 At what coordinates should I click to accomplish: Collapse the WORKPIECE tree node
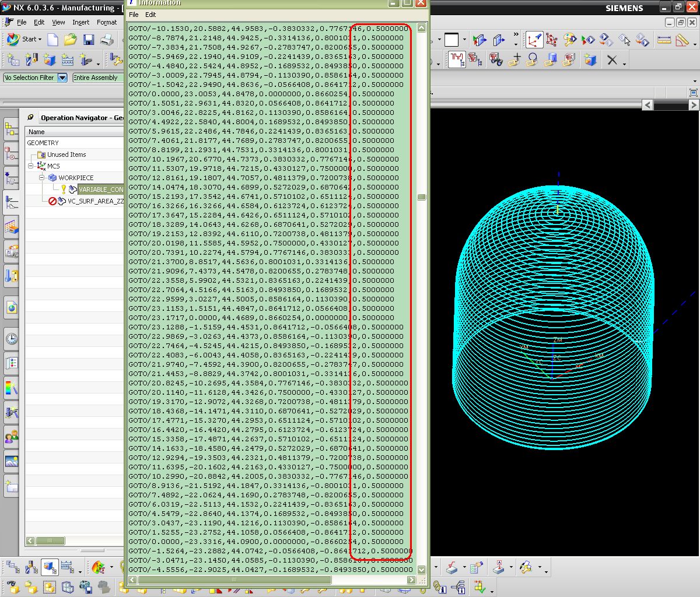[42, 178]
